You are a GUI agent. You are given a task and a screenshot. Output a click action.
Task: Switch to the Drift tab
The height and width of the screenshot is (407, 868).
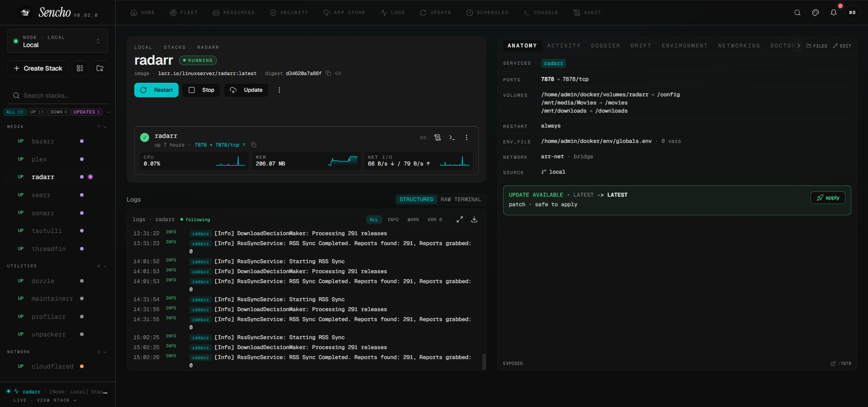641,46
